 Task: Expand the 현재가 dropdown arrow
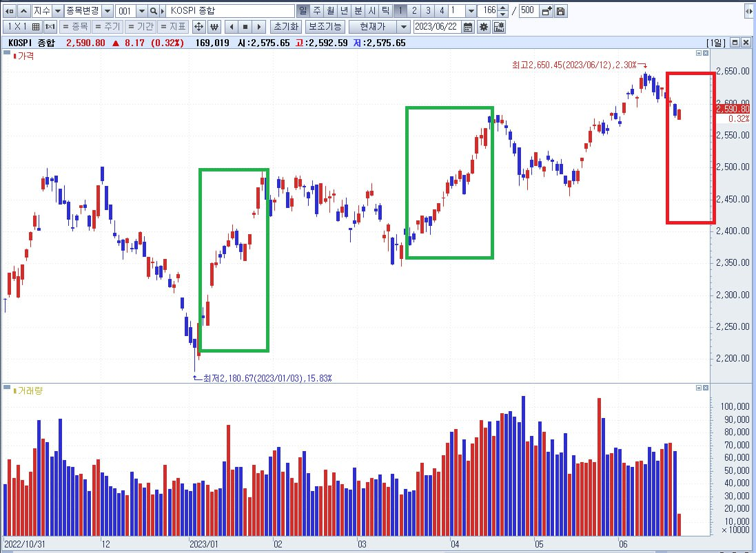404,26
